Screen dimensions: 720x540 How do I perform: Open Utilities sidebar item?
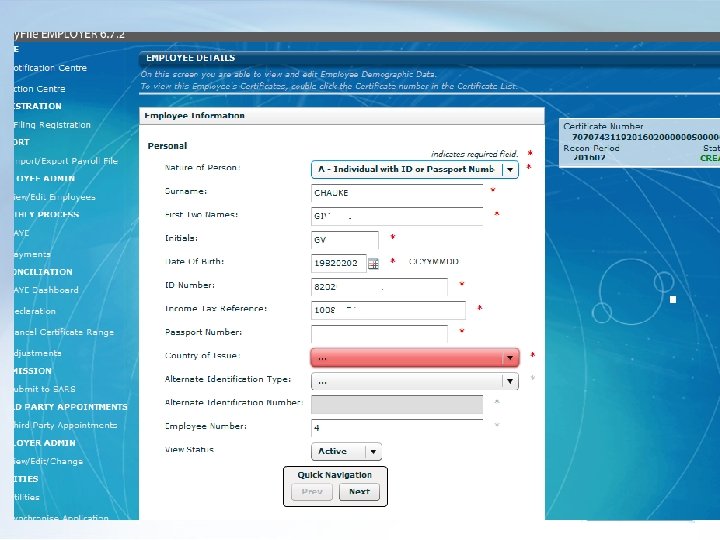point(27,497)
